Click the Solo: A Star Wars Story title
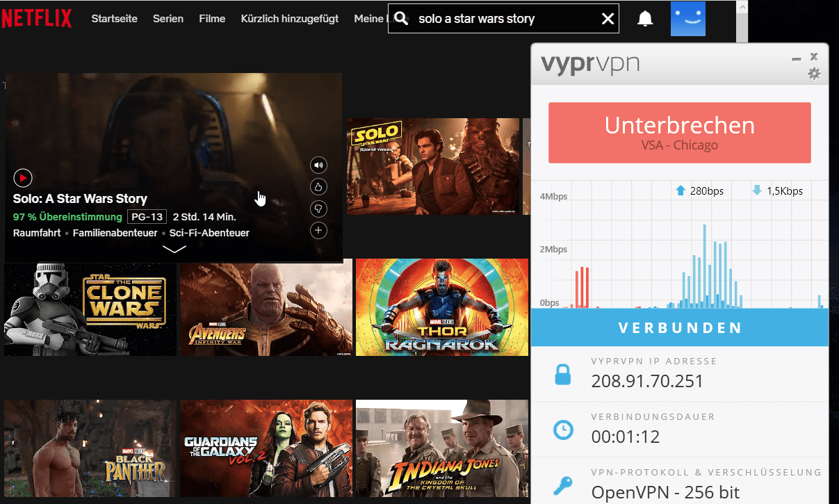839x504 pixels. pos(80,199)
